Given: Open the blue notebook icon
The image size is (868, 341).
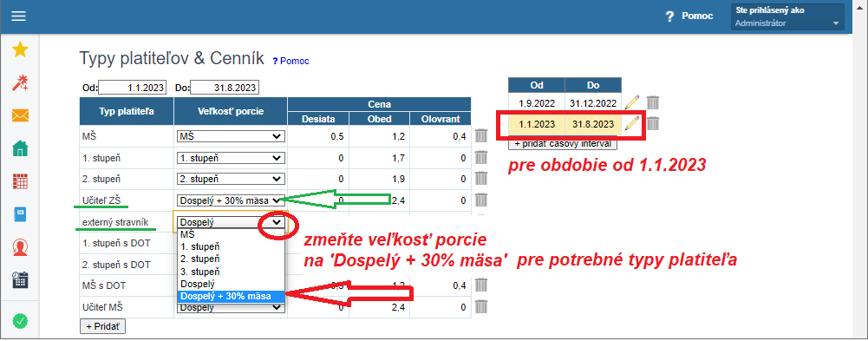Looking at the screenshot, I should 21,214.
